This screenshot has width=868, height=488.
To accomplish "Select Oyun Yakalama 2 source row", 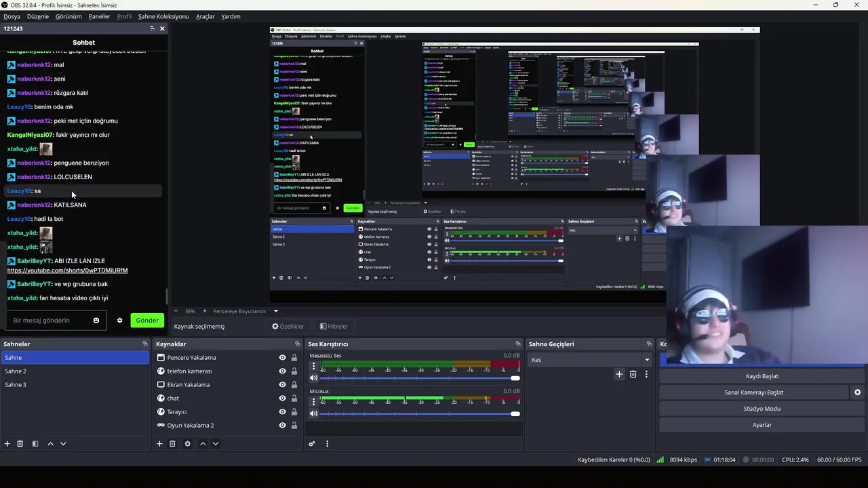I will click(x=227, y=426).
